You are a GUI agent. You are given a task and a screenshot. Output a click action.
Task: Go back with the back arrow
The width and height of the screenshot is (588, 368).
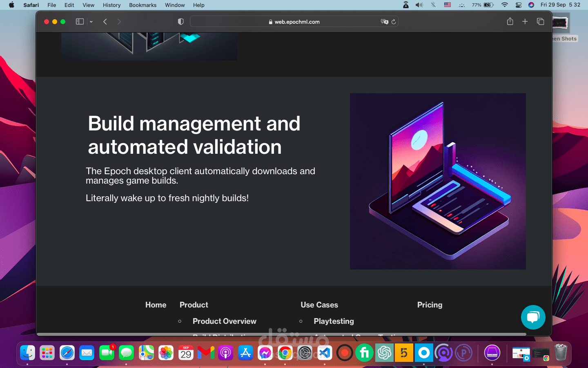(105, 22)
